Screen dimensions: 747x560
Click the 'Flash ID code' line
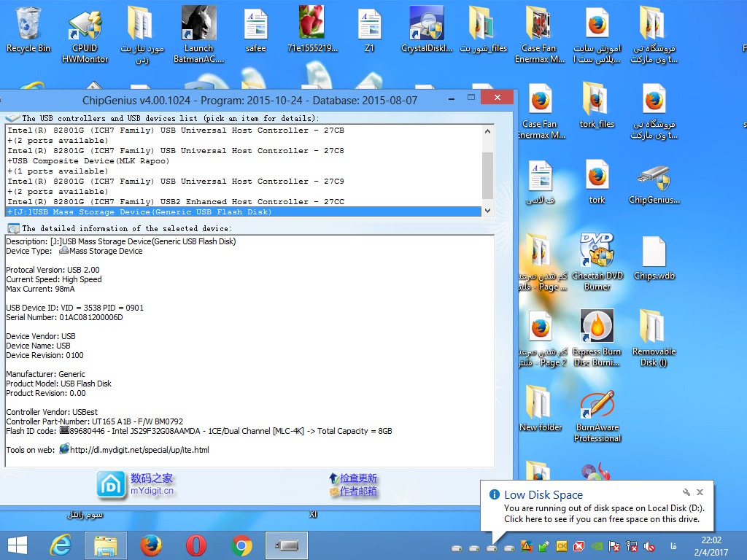tap(199, 432)
